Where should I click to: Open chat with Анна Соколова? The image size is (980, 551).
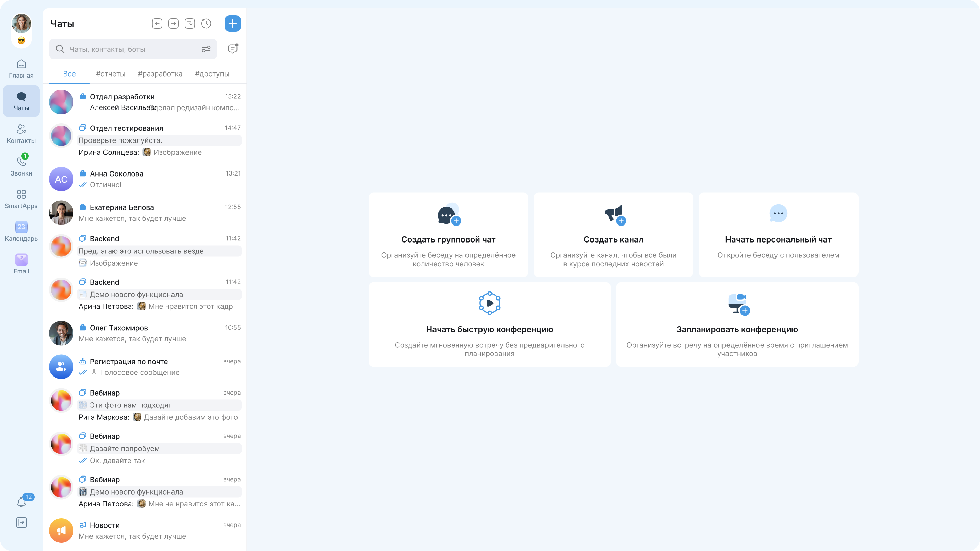pos(145,179)
